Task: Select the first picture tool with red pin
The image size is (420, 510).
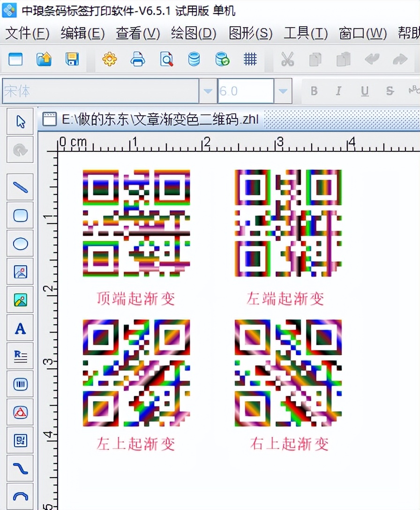Action: point(20,271)
